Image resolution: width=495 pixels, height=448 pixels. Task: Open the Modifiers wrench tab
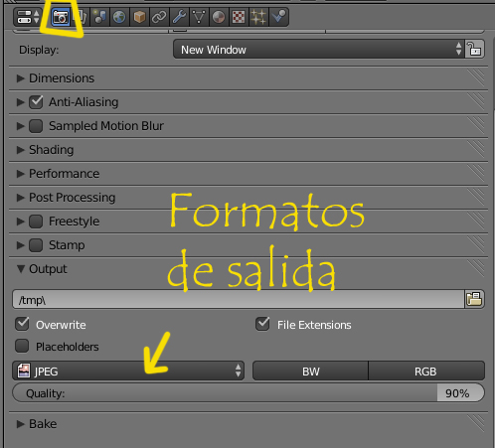click(x=179, y=17)
